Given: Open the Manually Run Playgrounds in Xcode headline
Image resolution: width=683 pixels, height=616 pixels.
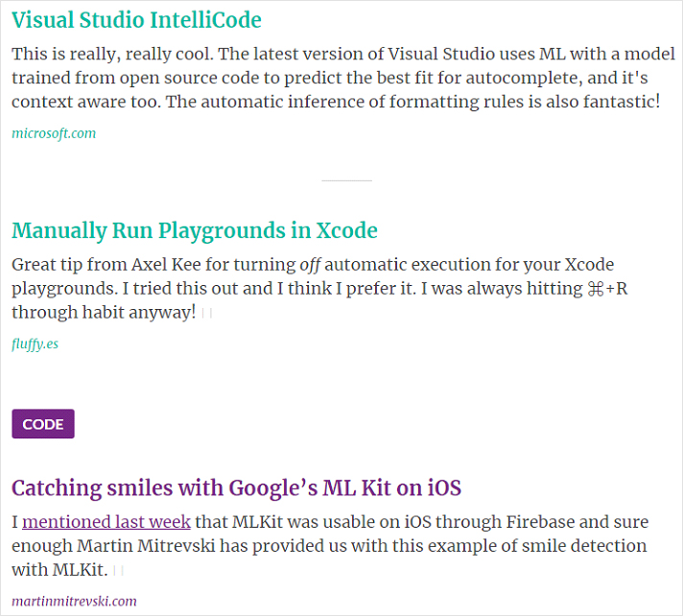Looking at the screenshot, I should tap(195, 230).
